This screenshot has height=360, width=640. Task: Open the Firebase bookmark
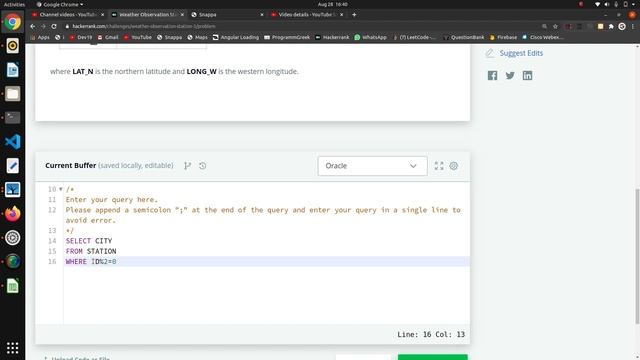pos(503,37)
